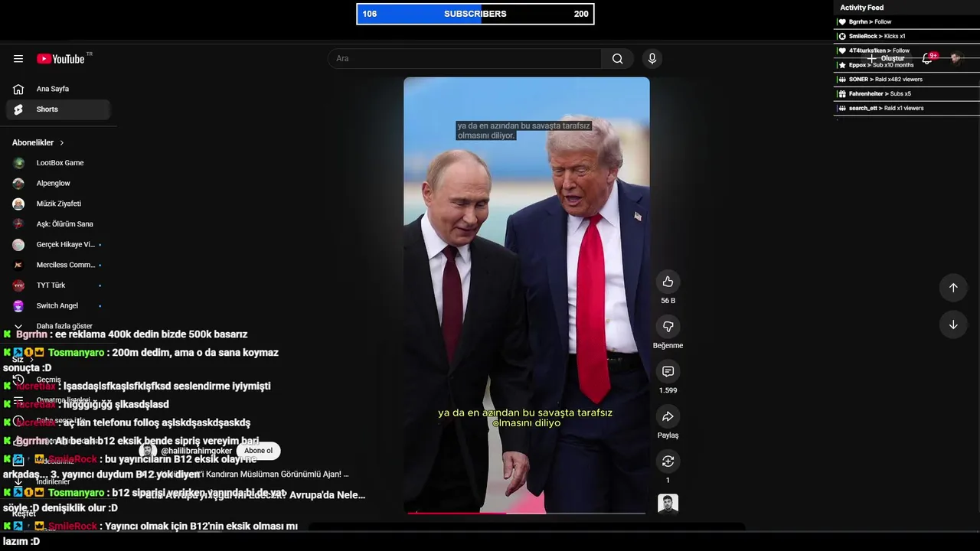Open the TYT Türk channel
The image size is (980, 551).
click(x=58, y=285)
